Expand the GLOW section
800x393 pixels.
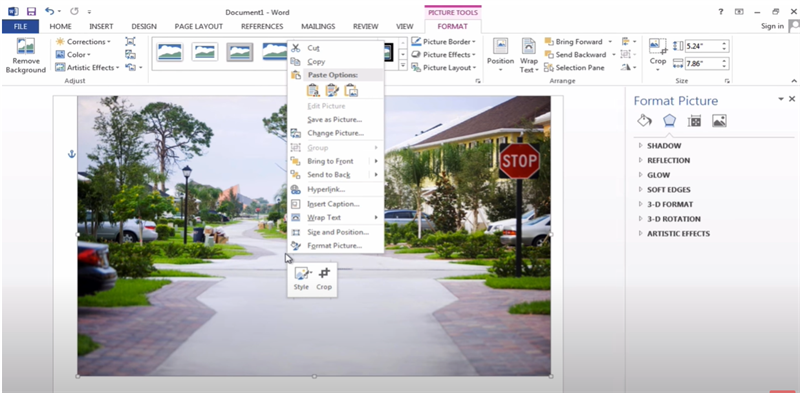click(654, 175)
